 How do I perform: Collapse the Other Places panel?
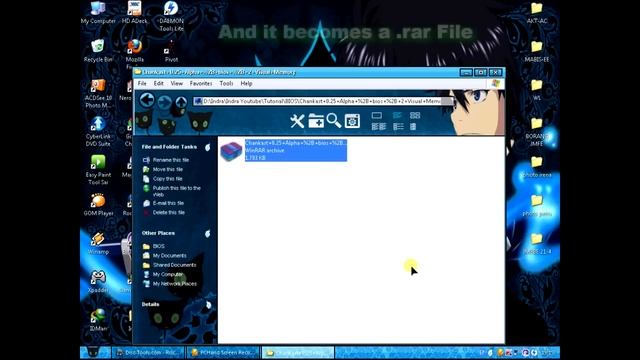[207, 233]
